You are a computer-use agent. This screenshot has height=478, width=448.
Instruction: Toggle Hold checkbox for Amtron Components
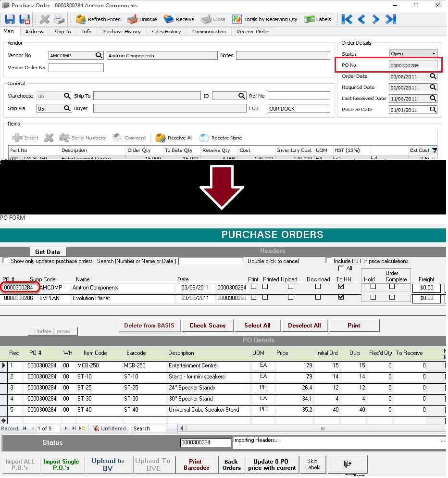coord(373,287)
